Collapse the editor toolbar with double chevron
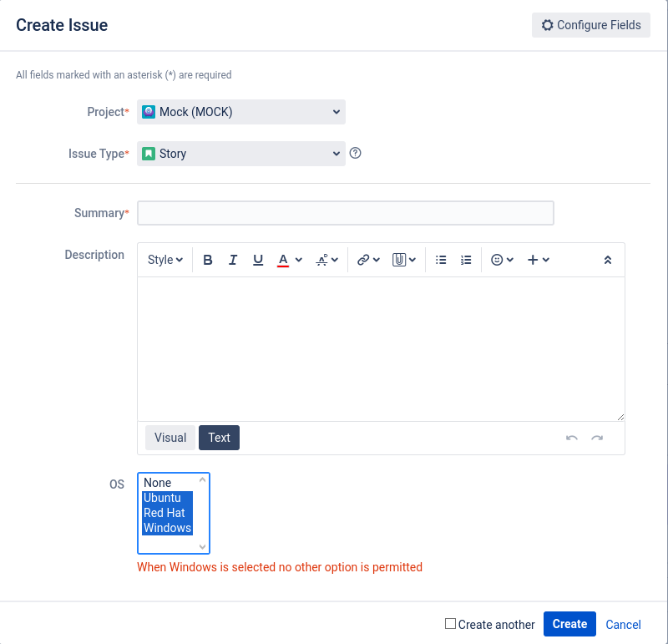The height and width of the screenshot is (644, 668). tap(608, 260)
